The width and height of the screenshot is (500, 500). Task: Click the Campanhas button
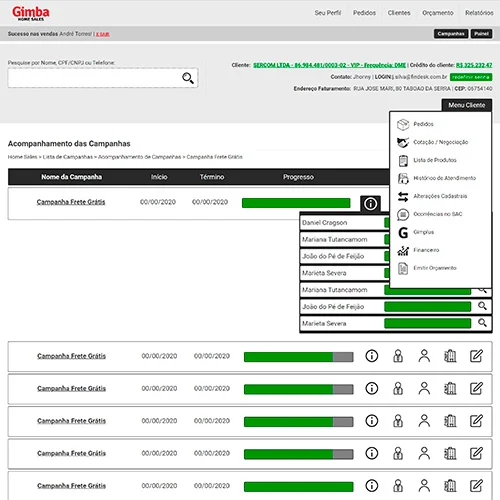click(451, 34)
